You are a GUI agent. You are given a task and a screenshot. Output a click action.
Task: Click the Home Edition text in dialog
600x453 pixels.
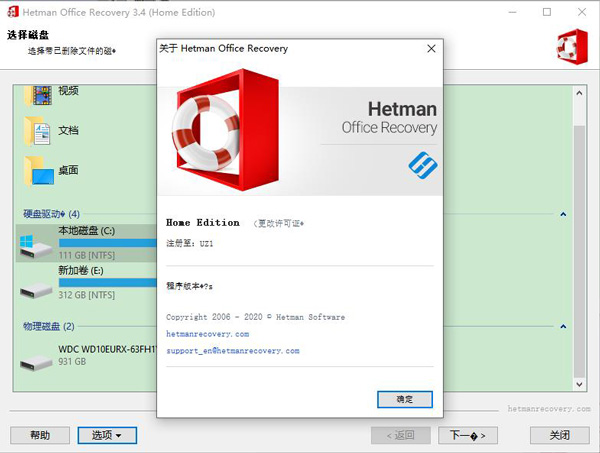[x=203, y=223]
